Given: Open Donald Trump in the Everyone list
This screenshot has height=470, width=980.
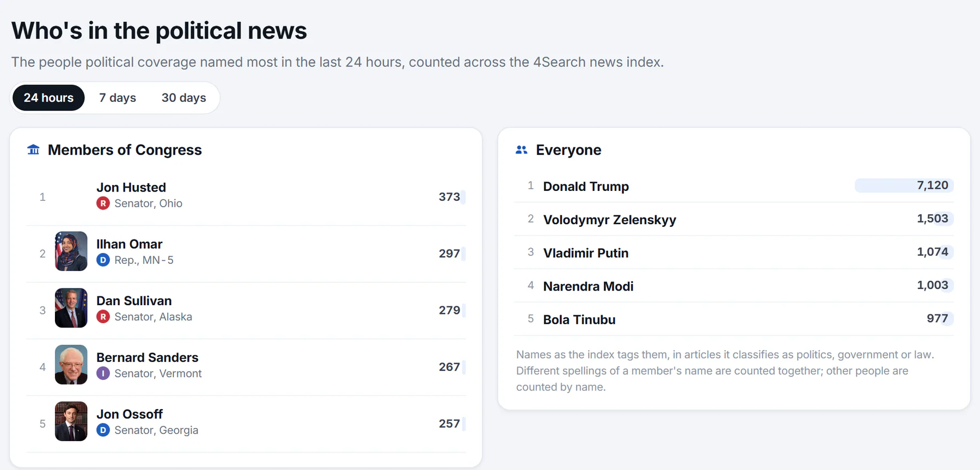Looking at the screenshot, I should [586, 187].
